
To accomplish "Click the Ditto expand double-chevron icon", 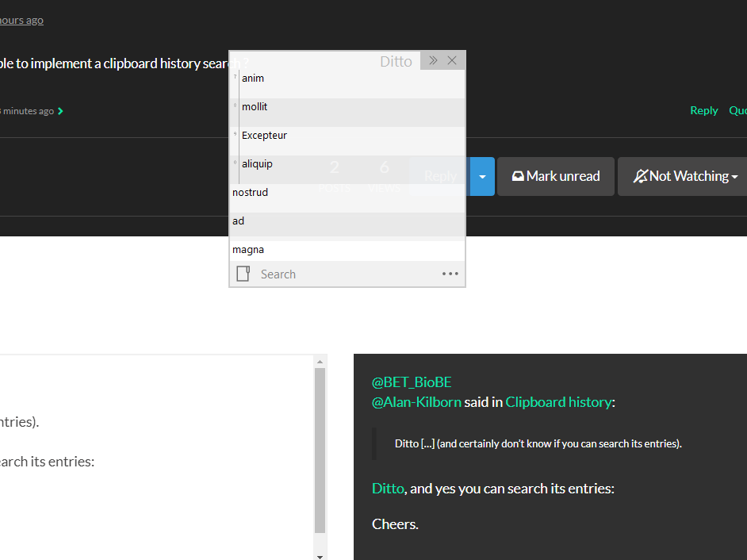I will [x=433, y=60].
